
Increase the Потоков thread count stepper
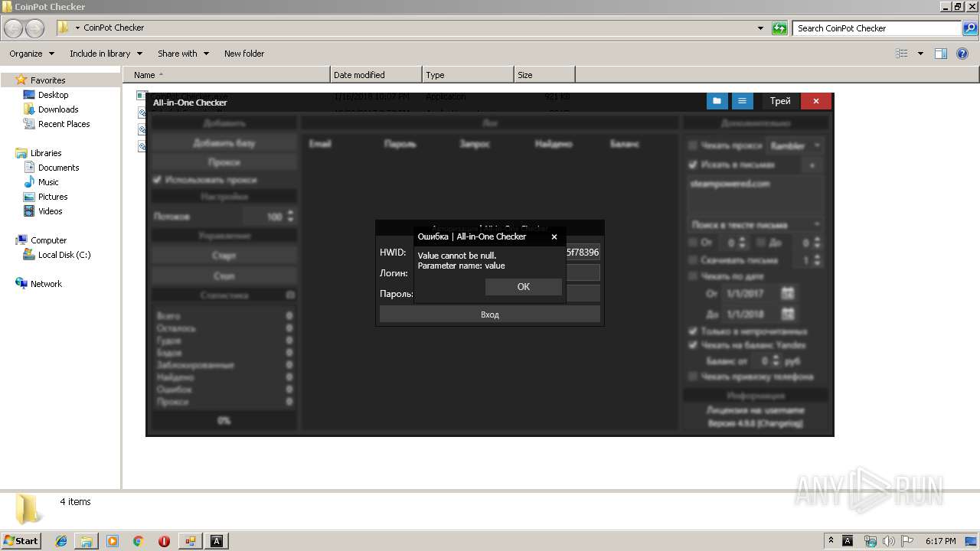(x=290, y=214)
